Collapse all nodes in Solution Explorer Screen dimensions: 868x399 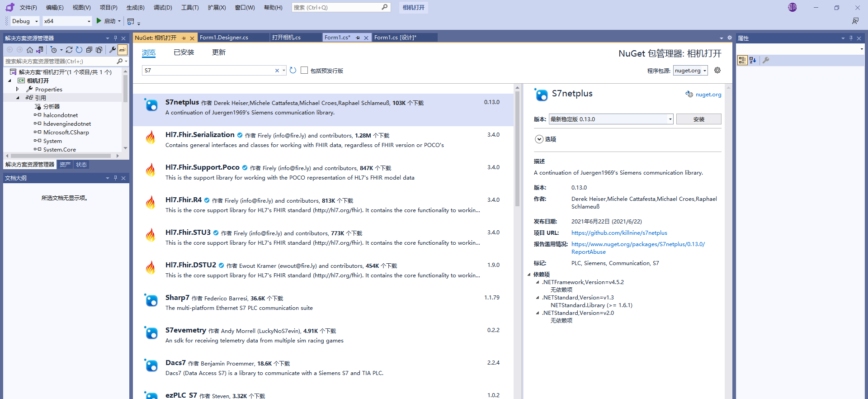(89, 50)
